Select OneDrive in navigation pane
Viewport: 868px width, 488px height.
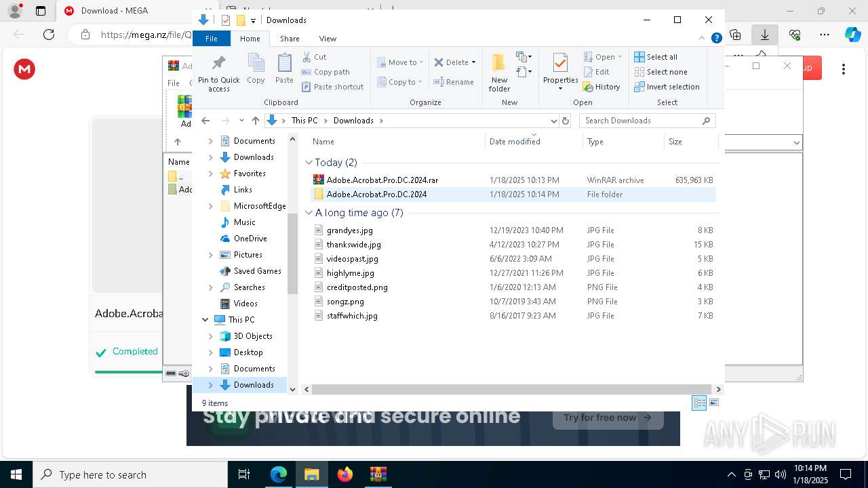[250, 239]
